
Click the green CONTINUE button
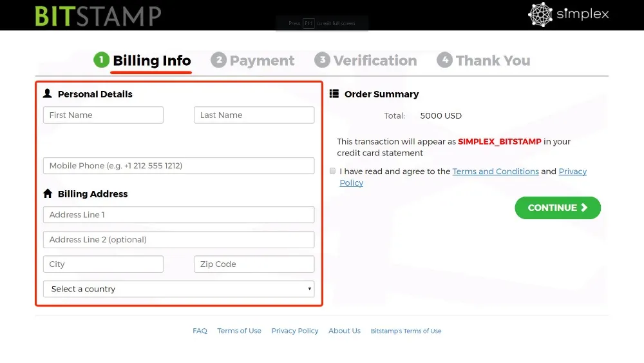pyautogui.click(x=558, y=208)
